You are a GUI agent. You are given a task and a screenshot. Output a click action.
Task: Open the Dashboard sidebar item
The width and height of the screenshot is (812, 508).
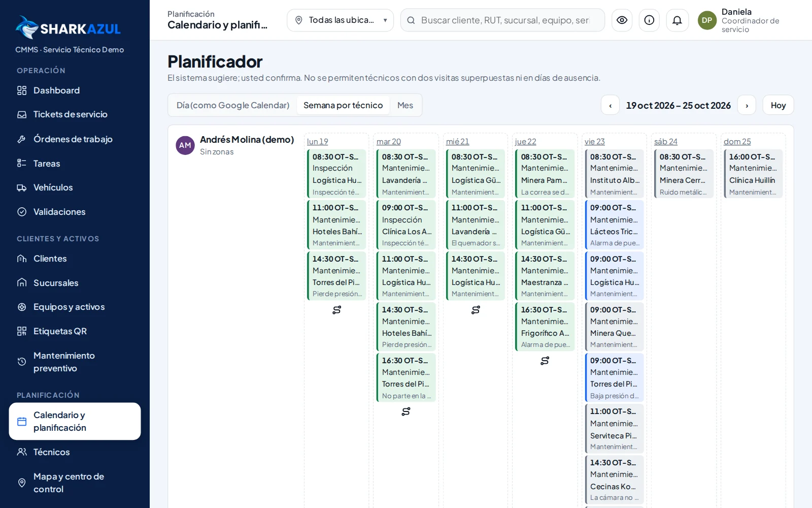pyautogui.click(x=75, y=90)
